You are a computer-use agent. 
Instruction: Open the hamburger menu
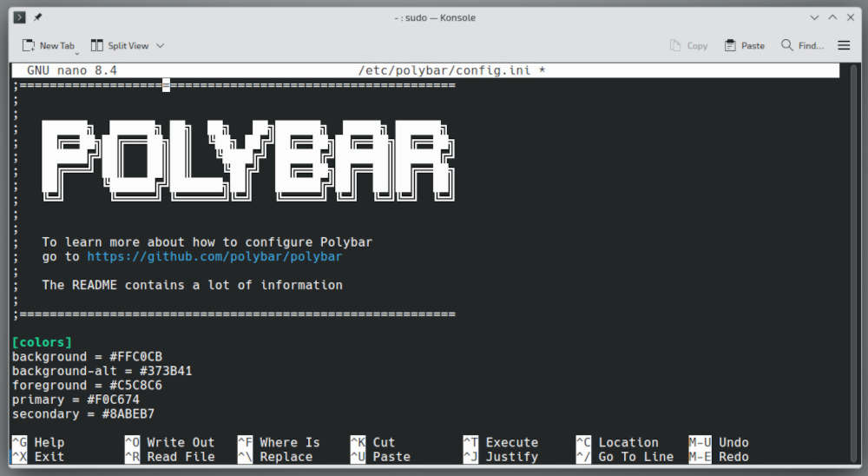[844, 46]
